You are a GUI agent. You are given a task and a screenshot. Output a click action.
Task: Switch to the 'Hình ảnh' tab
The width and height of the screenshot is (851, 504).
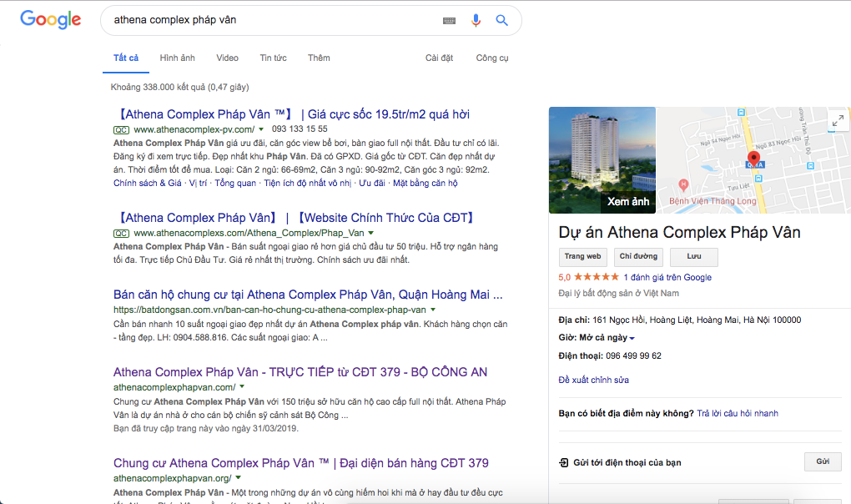point(176,58)
